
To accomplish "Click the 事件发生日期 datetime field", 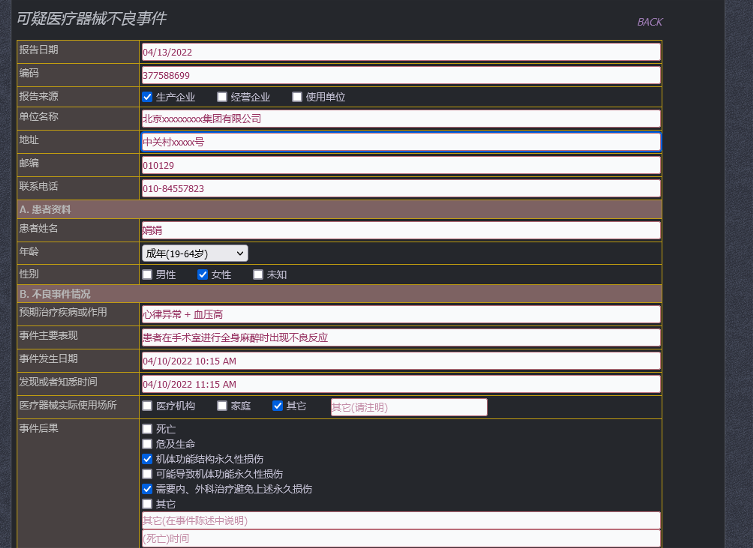I will coord(400,361).
